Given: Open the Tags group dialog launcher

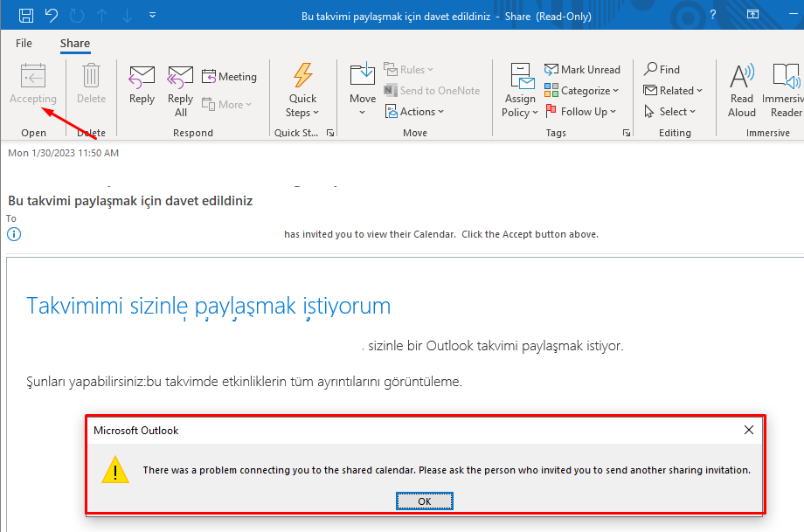Looking at the screenshot, I should click(627, 133).
